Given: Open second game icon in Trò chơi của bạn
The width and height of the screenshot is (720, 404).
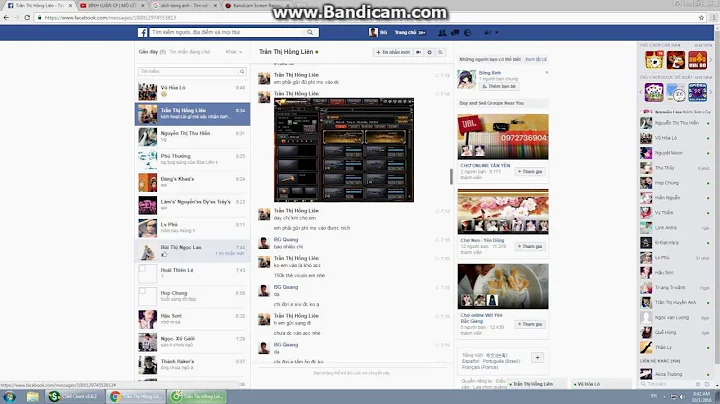Looking at the screenshot, I should (x=675, y=60).
